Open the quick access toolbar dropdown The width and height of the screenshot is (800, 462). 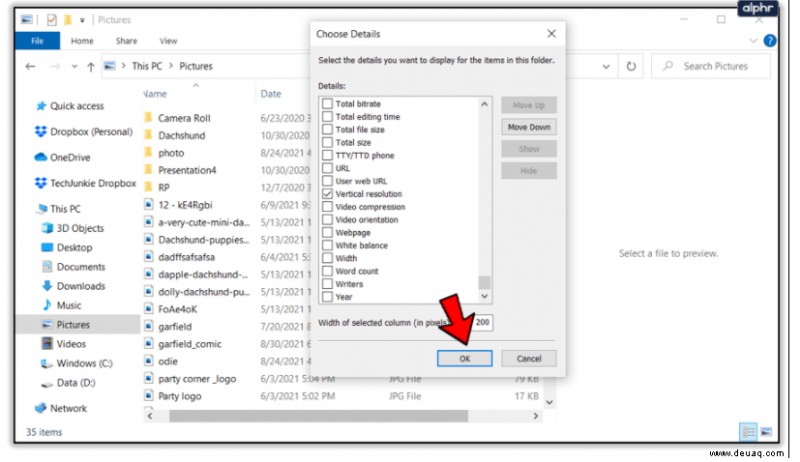82,20
